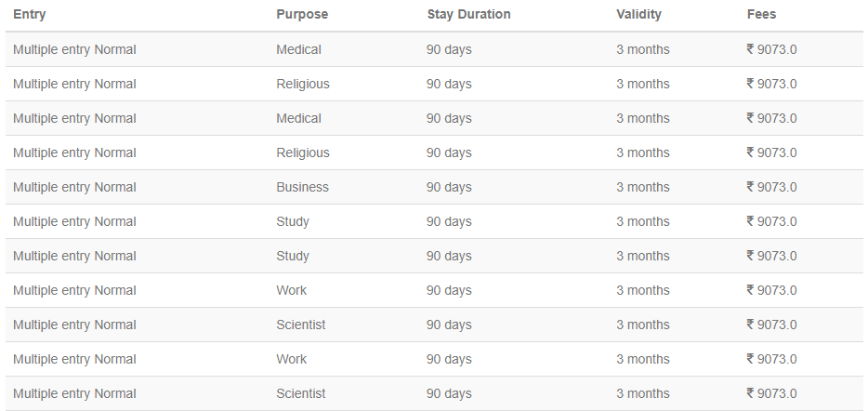868x411 pixels.
Task: Click the Entry column header
Action: [x=30, y=14]
